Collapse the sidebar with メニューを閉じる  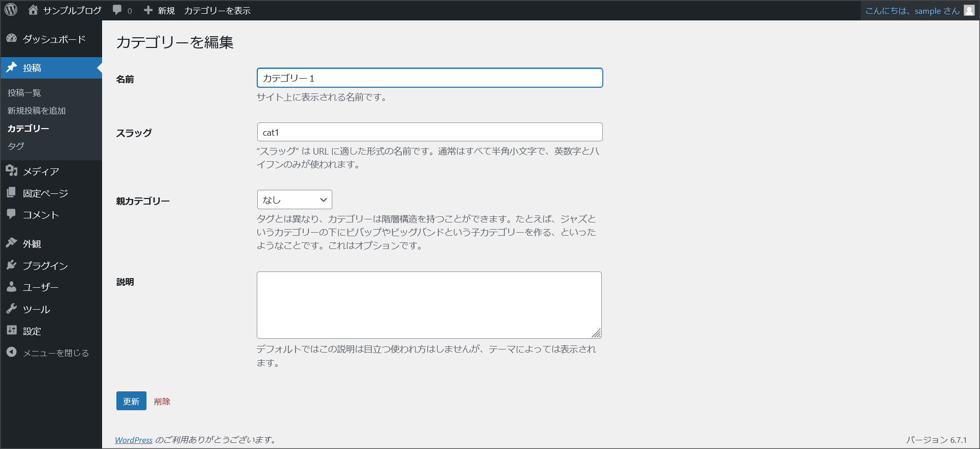(55, 353)
